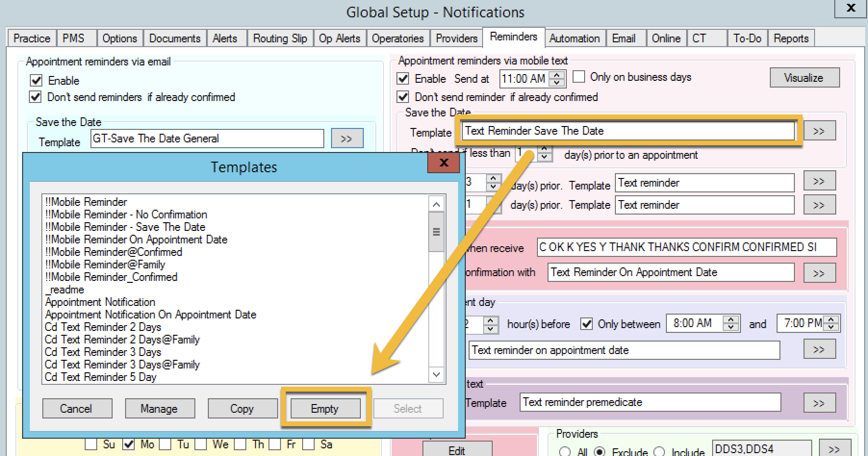The image size is (868, 456).
Task: Click the Visualize button
Action: 804,78
